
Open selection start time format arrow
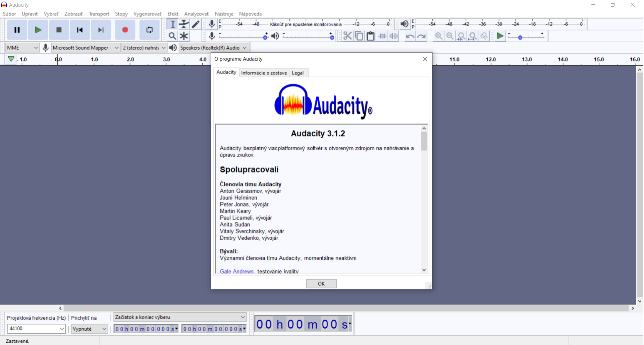click(x=177, y=329)
